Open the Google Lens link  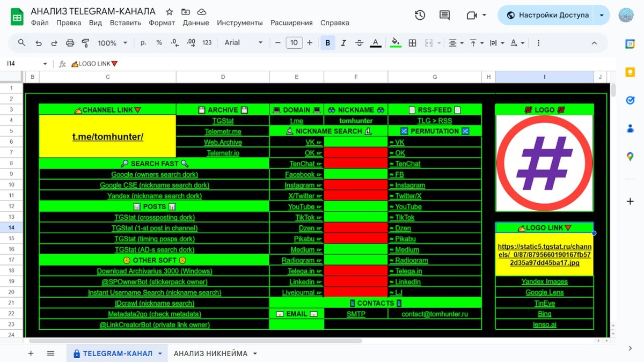tap(544, 292)
